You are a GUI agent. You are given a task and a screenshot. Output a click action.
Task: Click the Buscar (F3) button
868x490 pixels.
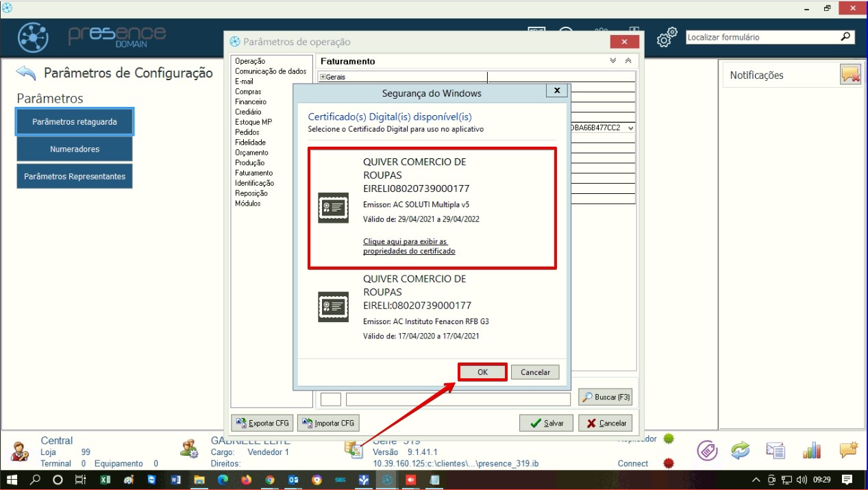click(606, 397)
